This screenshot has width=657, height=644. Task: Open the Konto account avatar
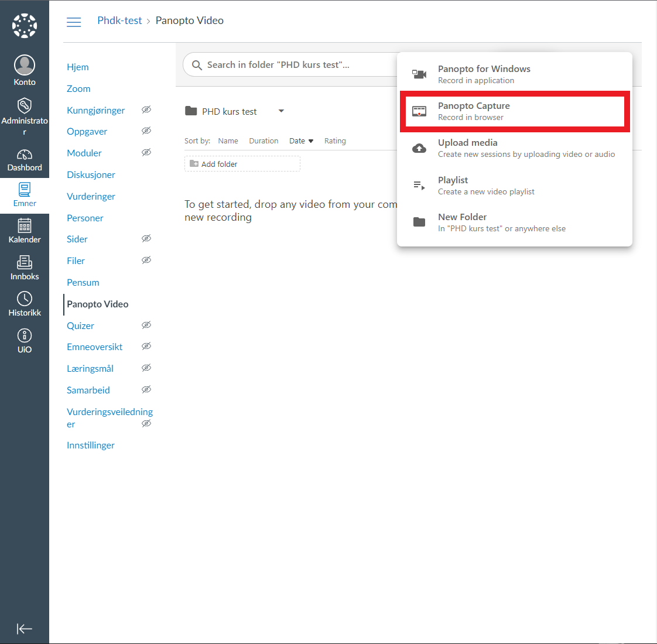[x=25, y=65]
